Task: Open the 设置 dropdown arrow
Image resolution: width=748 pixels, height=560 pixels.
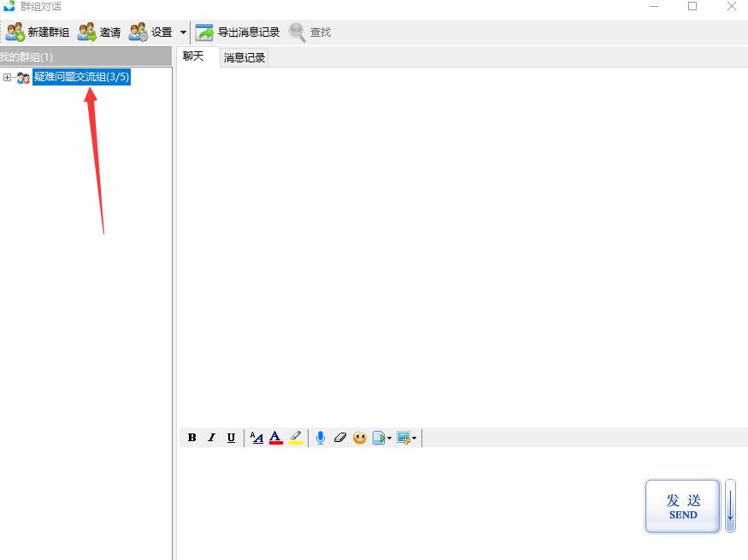Action: [183, 32]
